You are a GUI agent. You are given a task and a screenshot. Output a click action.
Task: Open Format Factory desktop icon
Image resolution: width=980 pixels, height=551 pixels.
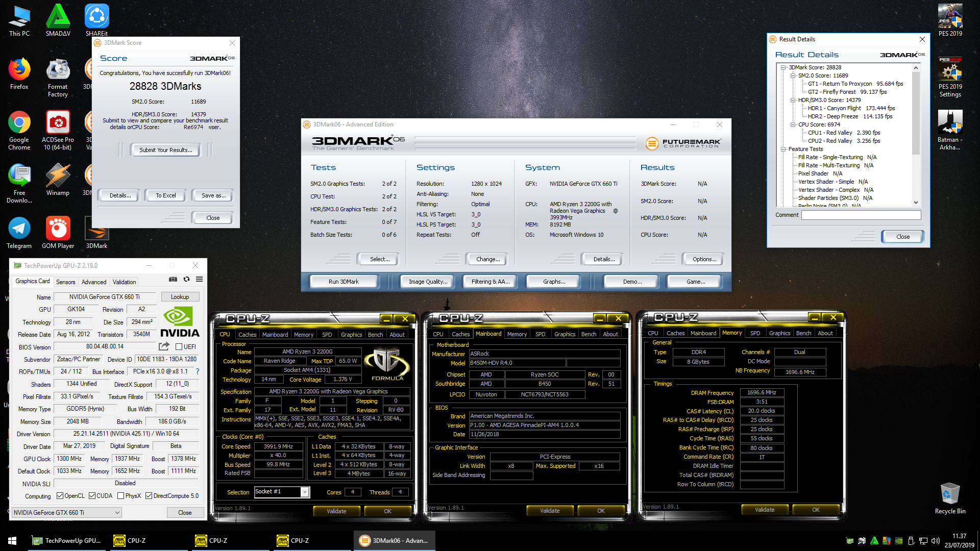(58, 77)
